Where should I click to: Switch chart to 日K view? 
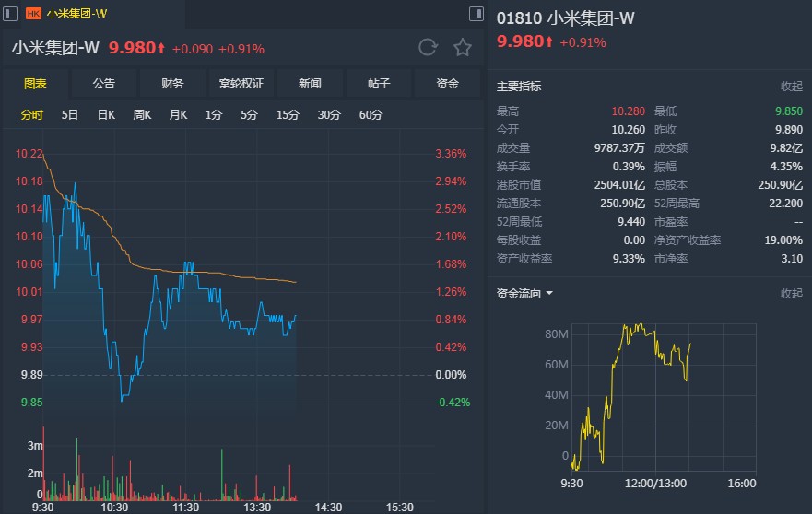coord(106,115)
